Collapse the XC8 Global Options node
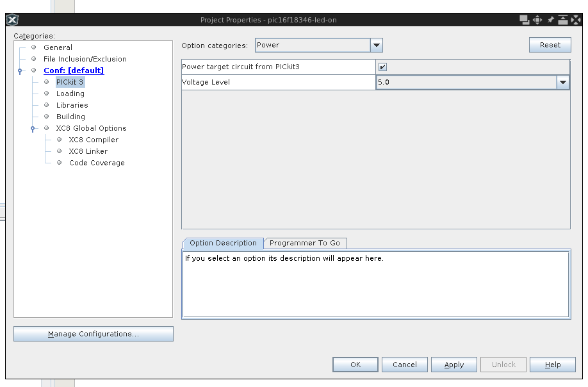 pyautogui.click(x=33, y=129)
